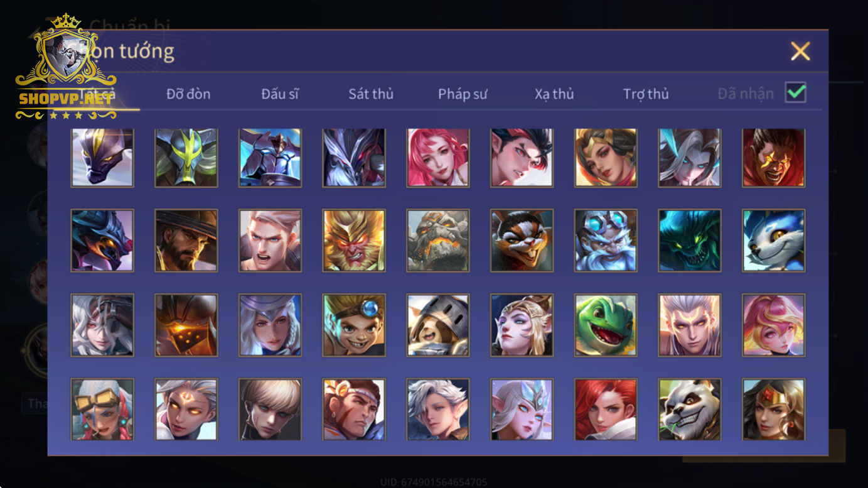The width and height of the screenshot is (868, 488).
Task: Select the blue wolf hero portrait
Action: 774,241
